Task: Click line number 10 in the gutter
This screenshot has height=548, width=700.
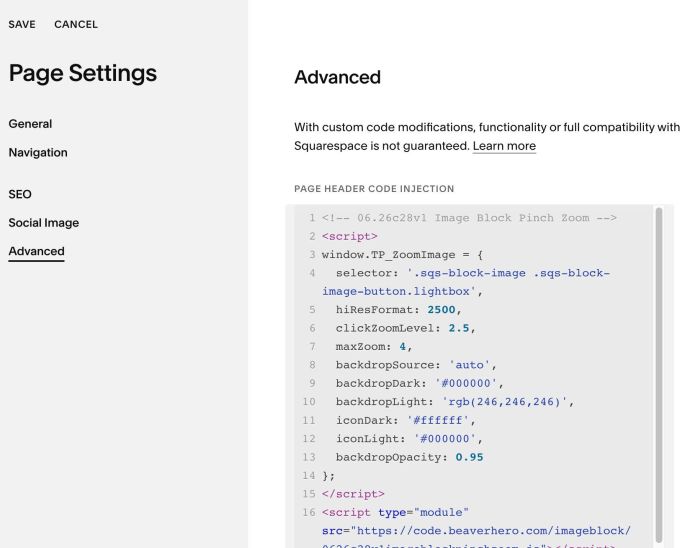Action: (309, 402)
